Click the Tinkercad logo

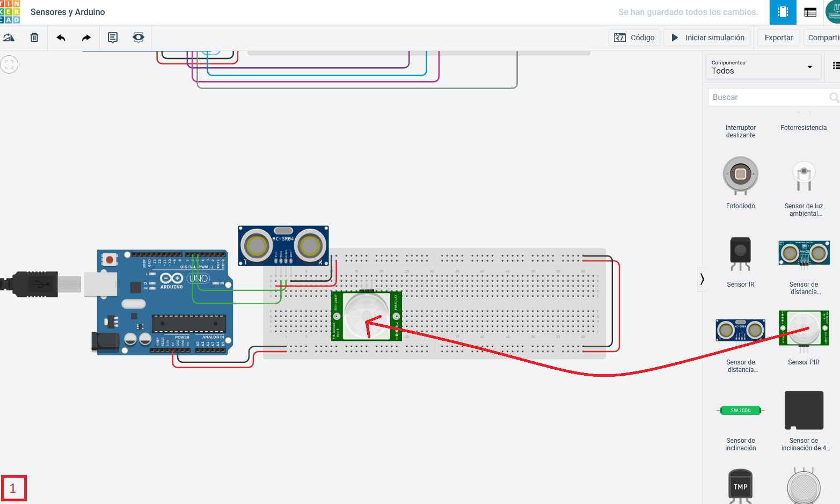[11, 12]
